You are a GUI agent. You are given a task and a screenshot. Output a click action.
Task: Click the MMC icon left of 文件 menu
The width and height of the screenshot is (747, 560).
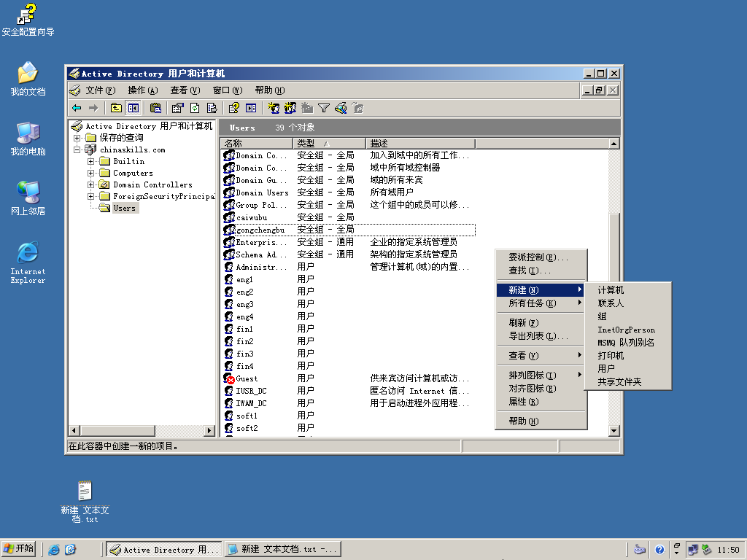75,90
